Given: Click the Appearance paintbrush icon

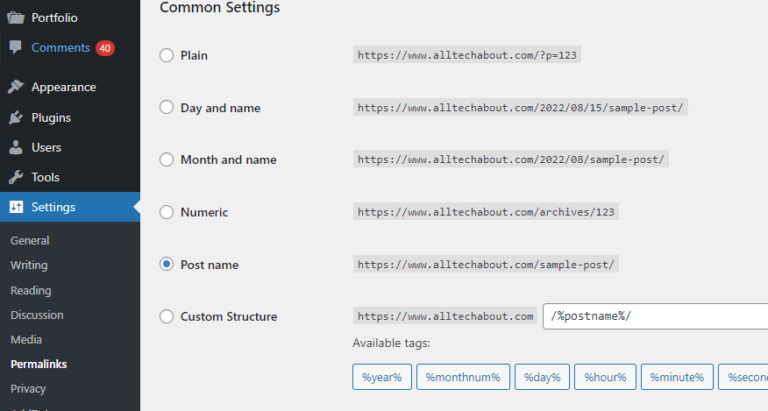Looking at the screenshot, I should point(16,87).
